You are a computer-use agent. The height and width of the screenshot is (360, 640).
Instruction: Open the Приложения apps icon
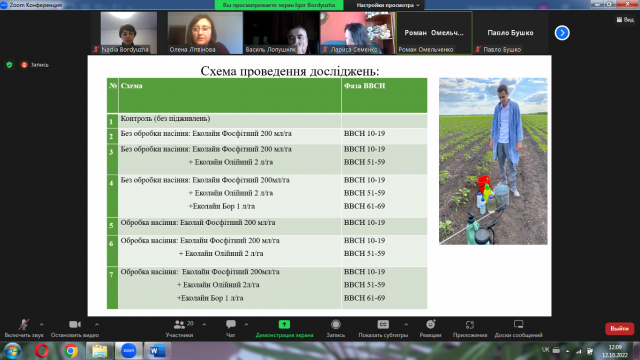(470, 324)
